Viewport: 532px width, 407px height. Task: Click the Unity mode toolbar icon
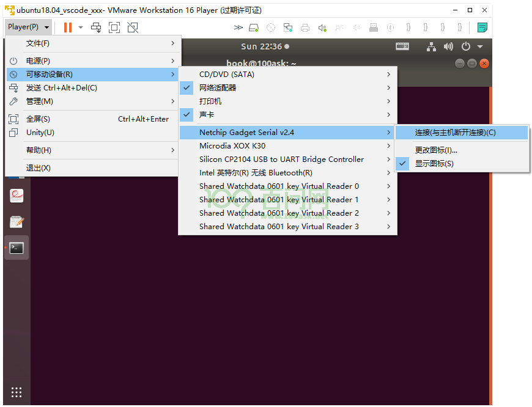pos(133,28)
